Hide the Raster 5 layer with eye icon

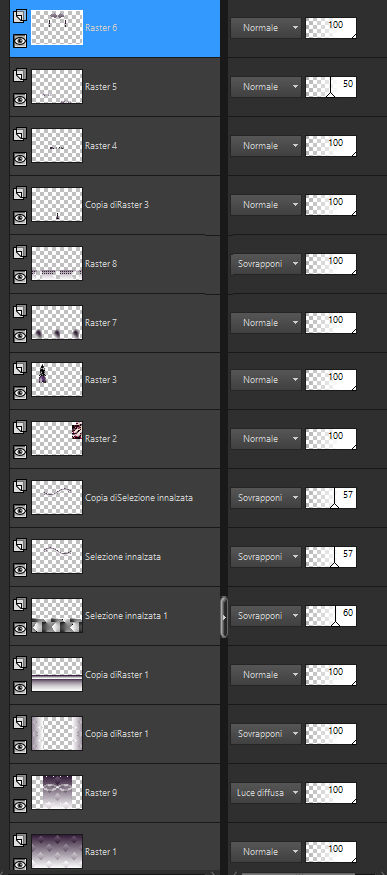tap(20, 100)
